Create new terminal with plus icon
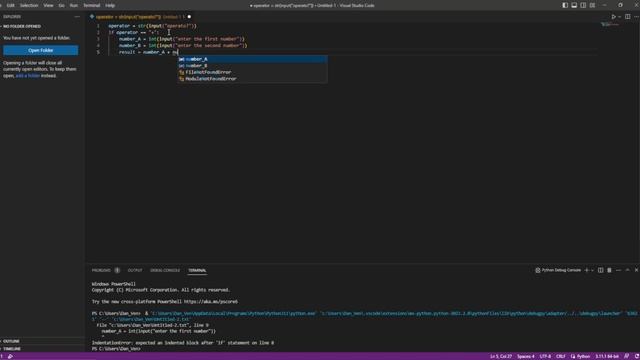The image size is (640, 360). tap(587, 270)
